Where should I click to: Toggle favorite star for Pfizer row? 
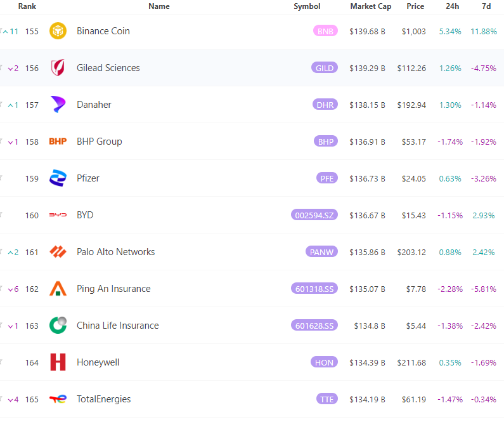(x=1, y=178)
